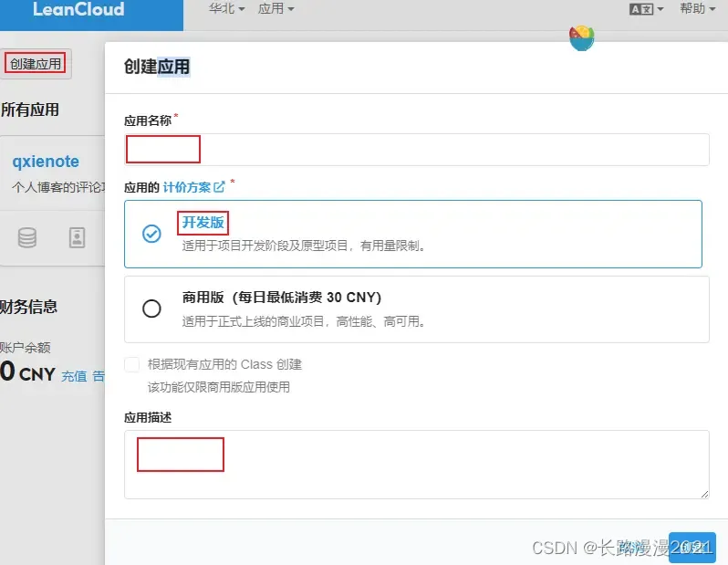This screenshot has height=565, width=728.
Task: Click external-link icon beside 计价方案
Action: 219,187
